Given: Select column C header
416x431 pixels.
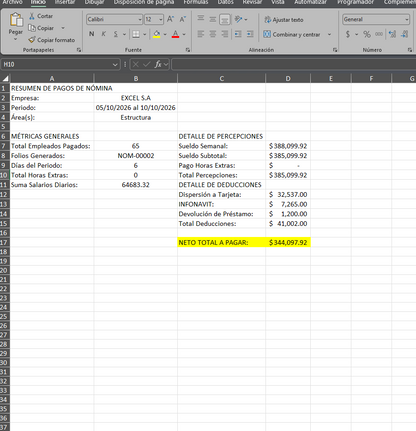Looking at the screenshot, I should [222, 79].
